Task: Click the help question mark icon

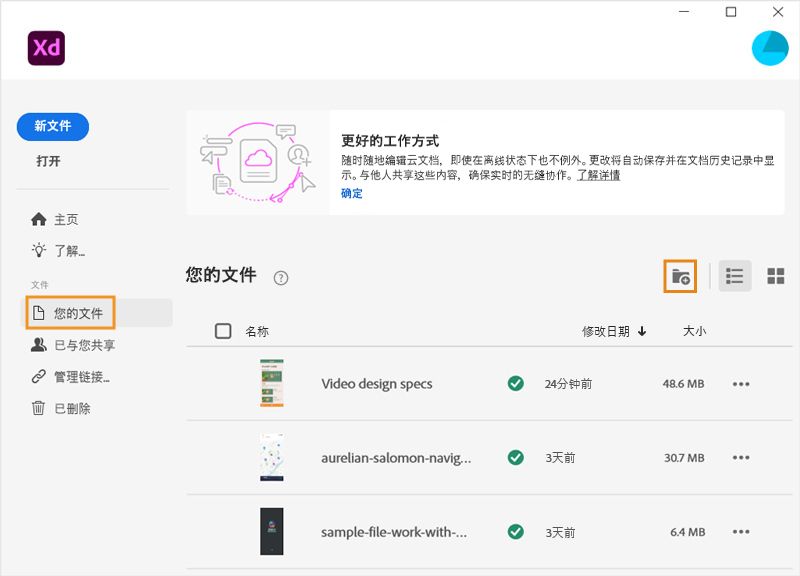Action: click(x=281, y=278)
